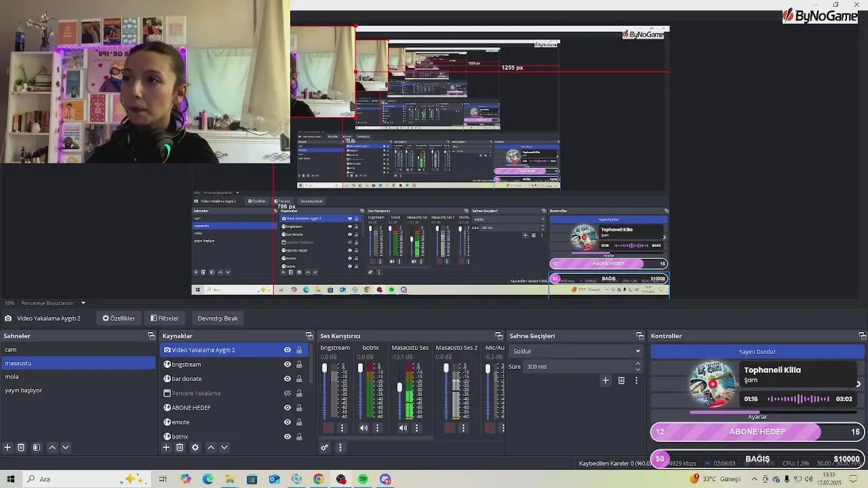Pop out the Sahne Geçişleri dock panel

coord(639,336)
